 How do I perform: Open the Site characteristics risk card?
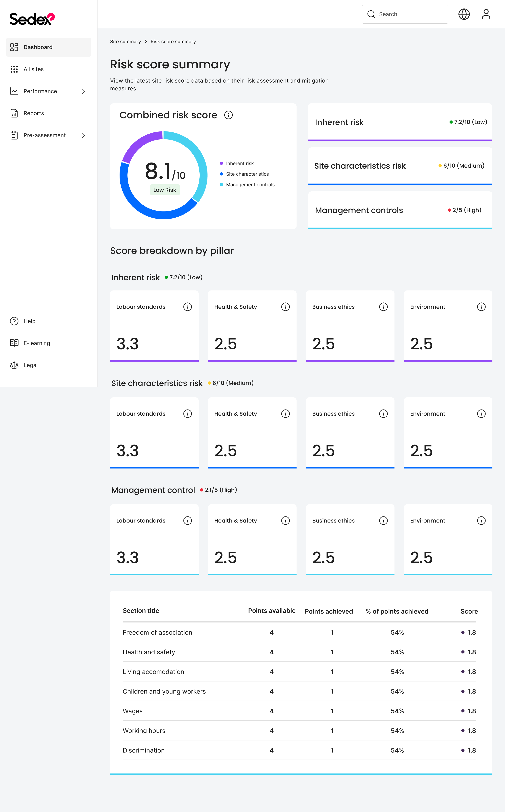coord(399,166)
